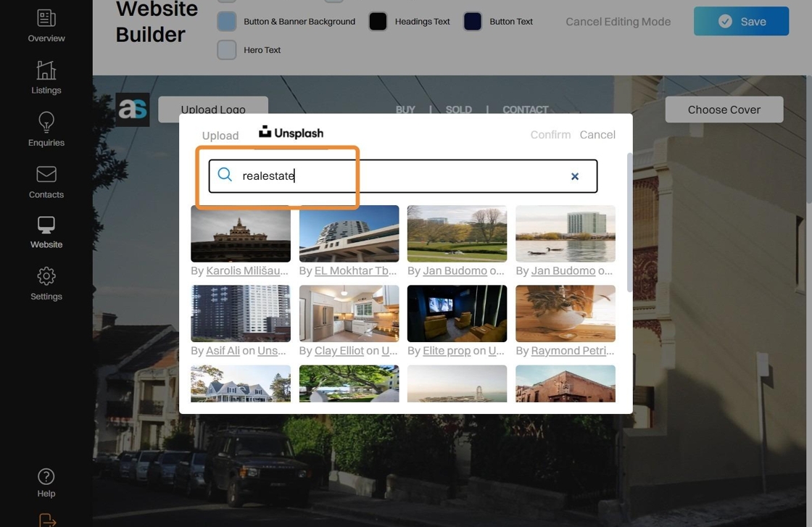Open the Settings gear icon
The image size is (812, 527).
point(46,276)
